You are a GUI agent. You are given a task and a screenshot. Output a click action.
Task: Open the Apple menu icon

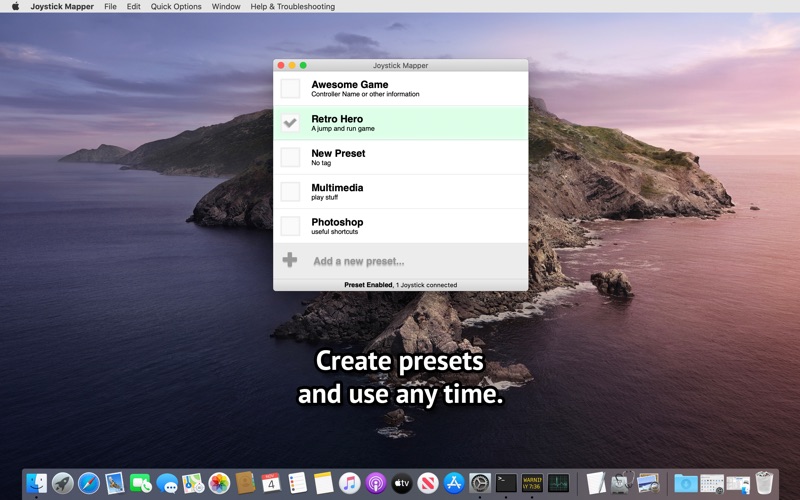click(x=15, y=7)
